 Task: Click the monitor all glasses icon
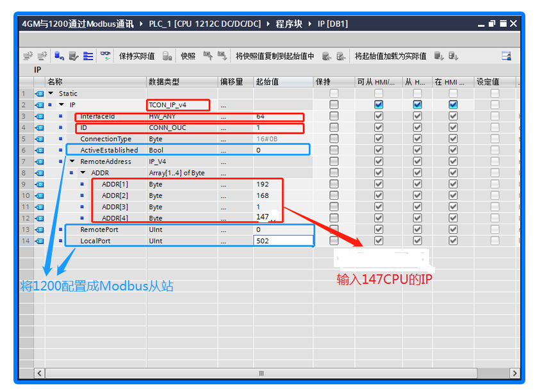[x=106, y=56]
